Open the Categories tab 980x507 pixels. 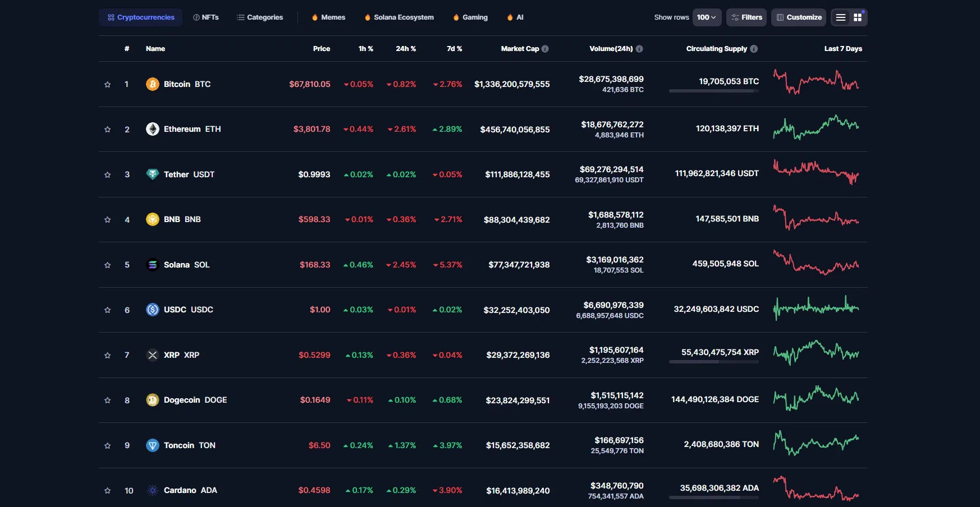pyautogui.click(x=260, y=17)
